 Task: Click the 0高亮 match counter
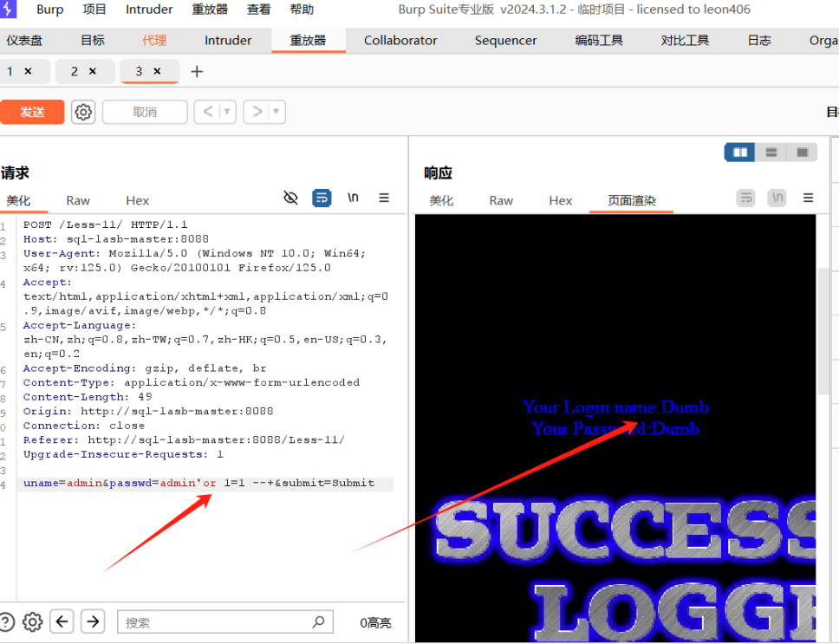pyautogui.click(x=375, y=622)
